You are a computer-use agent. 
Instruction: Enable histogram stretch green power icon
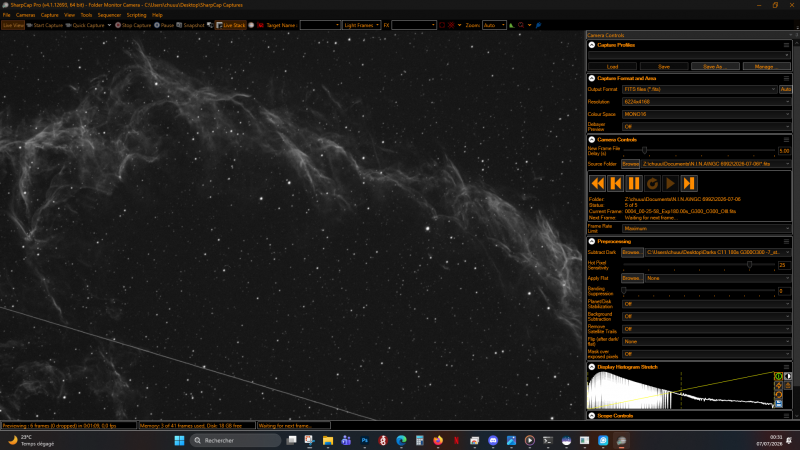tap(778, 377)
